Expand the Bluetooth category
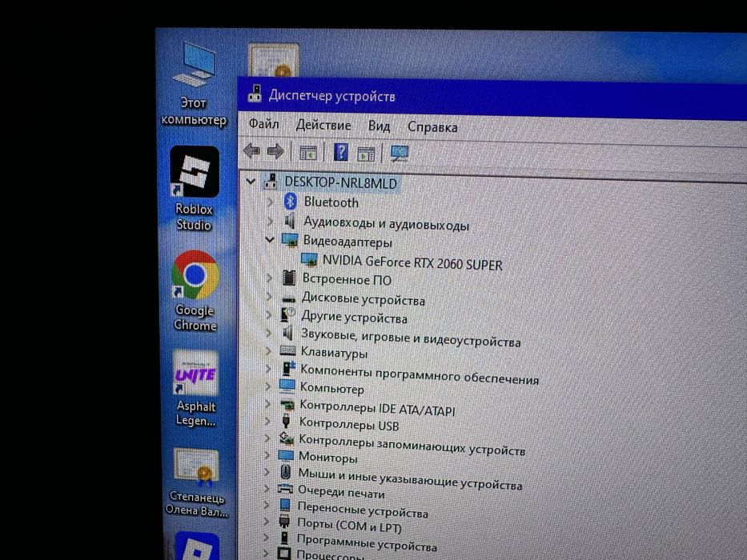Image resolution: width=747 pixels, height=560 pixels. point(270,202)
